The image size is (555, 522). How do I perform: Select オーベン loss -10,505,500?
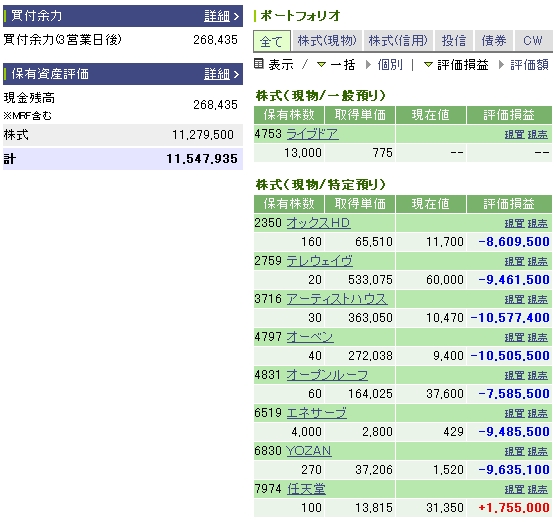pos(510,356)
